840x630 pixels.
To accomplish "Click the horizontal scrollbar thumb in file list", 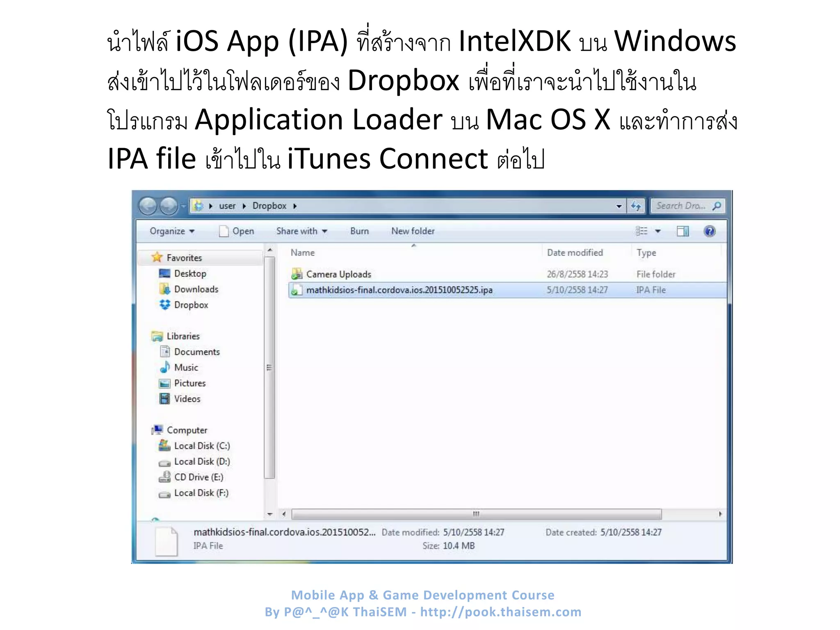I will tap(476, 514).
